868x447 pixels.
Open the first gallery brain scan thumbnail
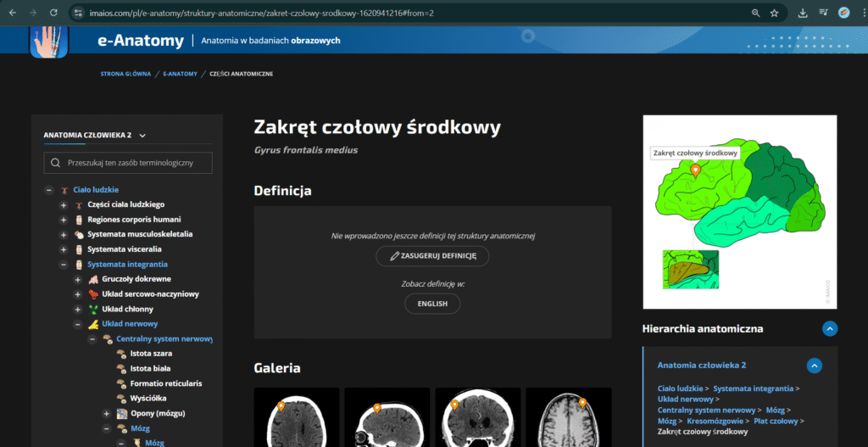[x=297, y=416]
